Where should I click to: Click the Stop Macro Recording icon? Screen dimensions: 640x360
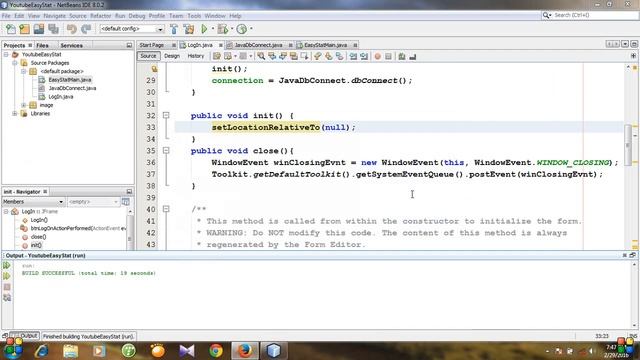pos(388,56)
